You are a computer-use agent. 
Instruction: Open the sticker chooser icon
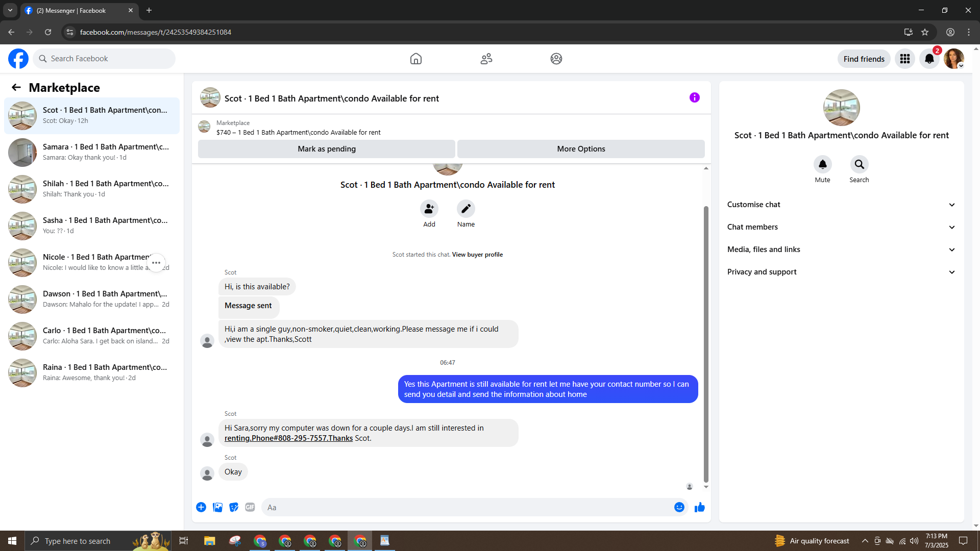[x=234, y=507]
